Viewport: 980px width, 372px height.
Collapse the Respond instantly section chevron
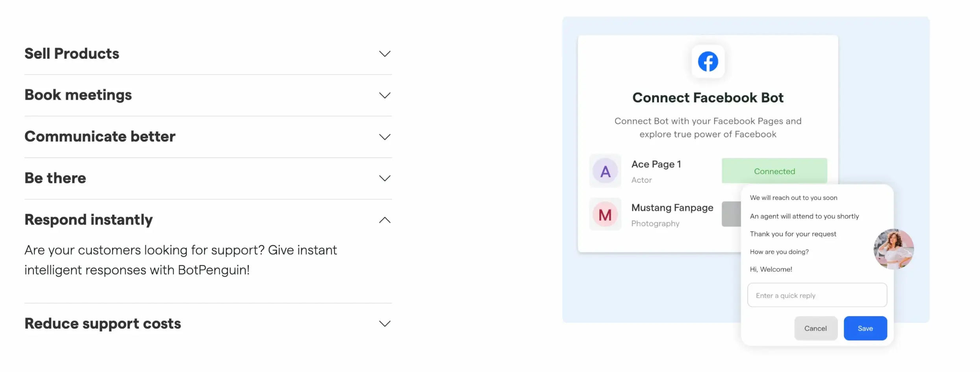pyautogui.click(x=385, y=220)
